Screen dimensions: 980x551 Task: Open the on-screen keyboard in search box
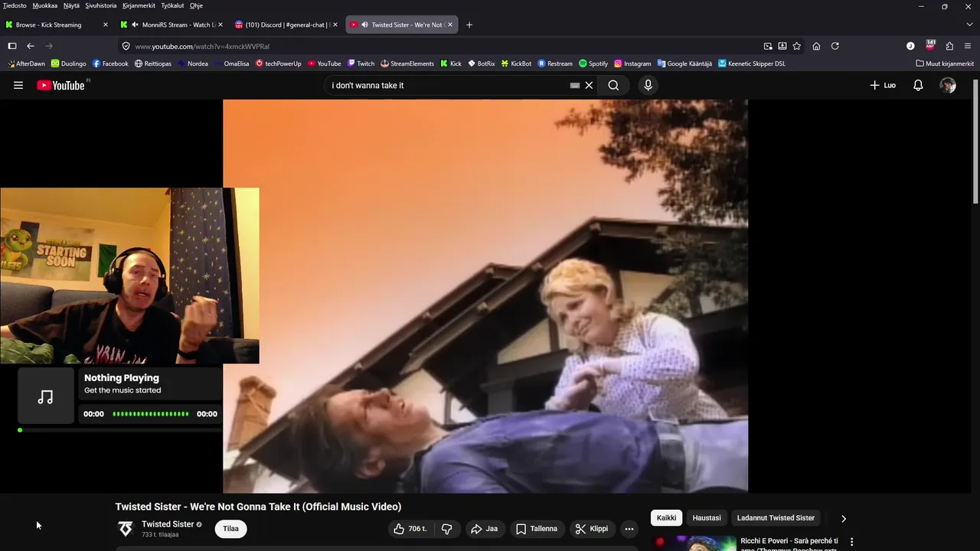click(575, 86)
